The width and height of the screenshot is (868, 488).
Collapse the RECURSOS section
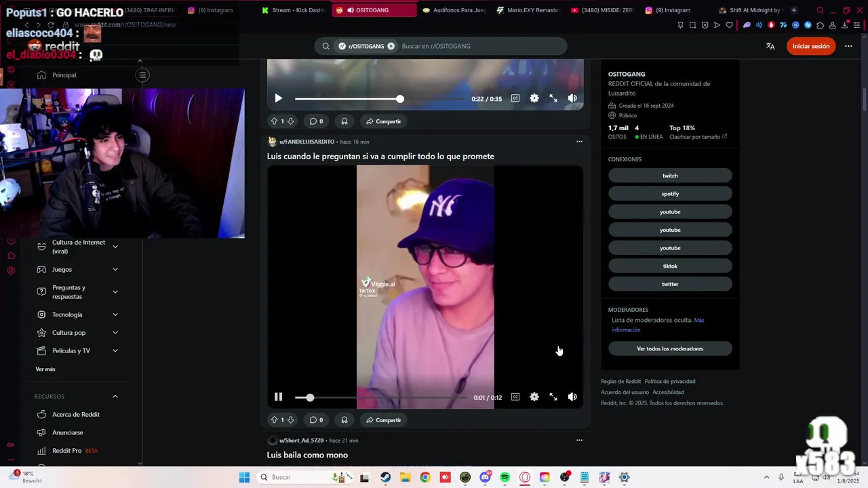[x=115, y=396]
